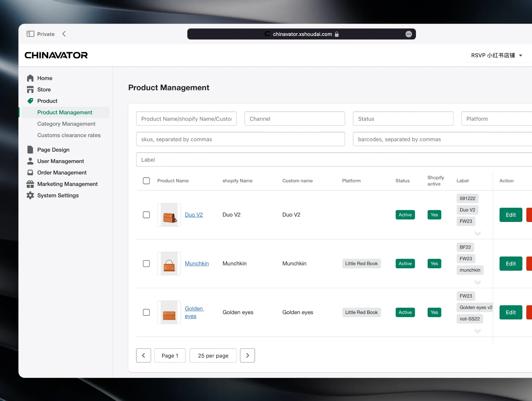The height and width of the screenshot is (401, 532).
Task: Edit the Munchkin product
Action: (511, 264)
